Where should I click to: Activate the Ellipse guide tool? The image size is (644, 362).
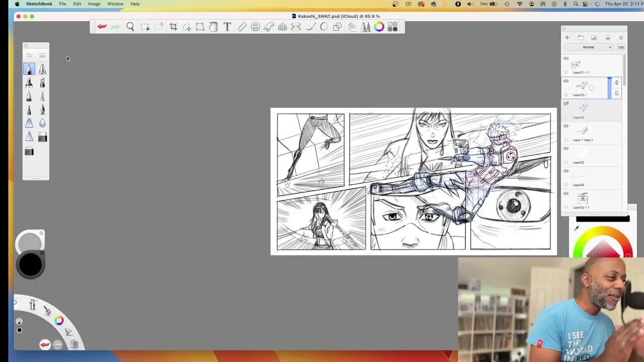tap(256, 27)
